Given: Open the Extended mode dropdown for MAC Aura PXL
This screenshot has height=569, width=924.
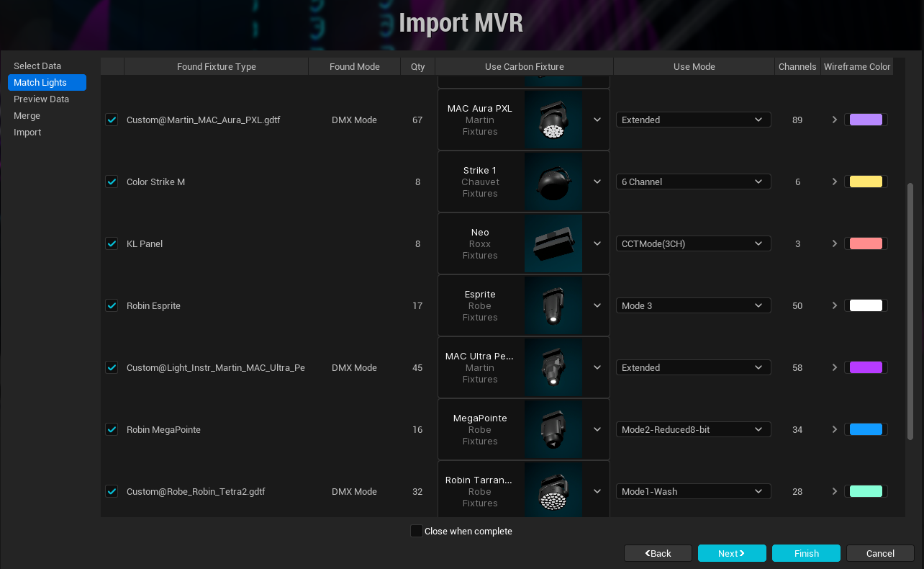Looking at the screenshot, I should pos(693,120).
